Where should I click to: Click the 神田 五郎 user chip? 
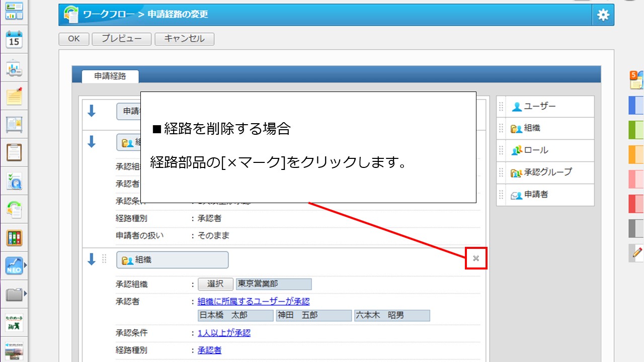pos(313,316)
